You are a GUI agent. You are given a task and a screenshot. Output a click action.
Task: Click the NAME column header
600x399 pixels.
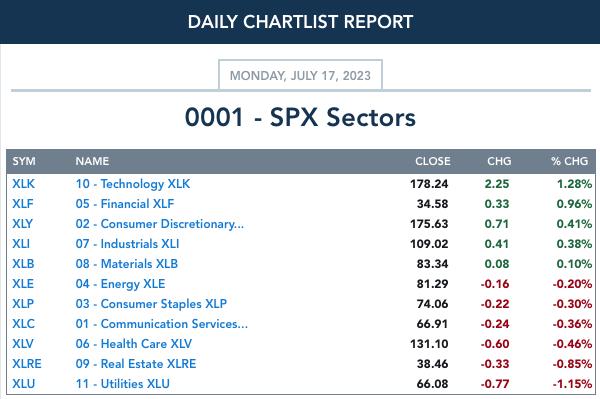[92, 161]
